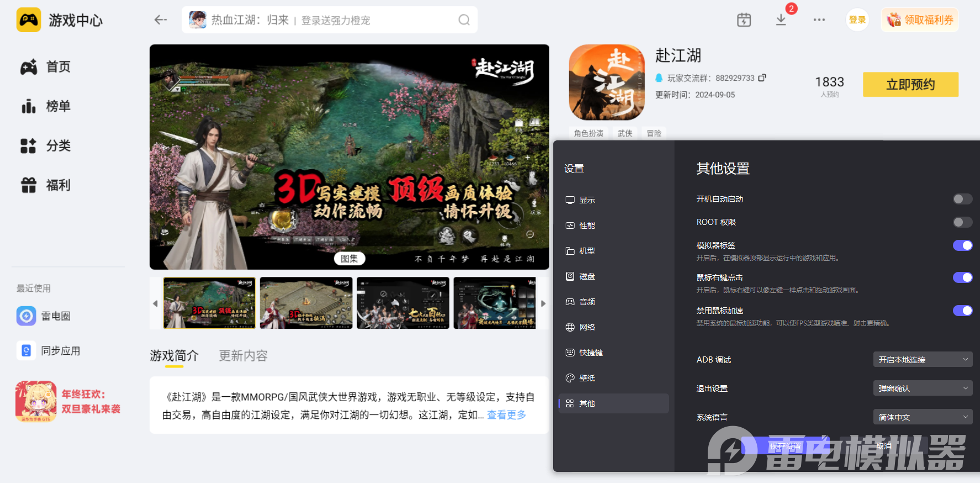Copy the player group number 882929733
This screenshot has width=980, height=483.
tap(762, 78)
